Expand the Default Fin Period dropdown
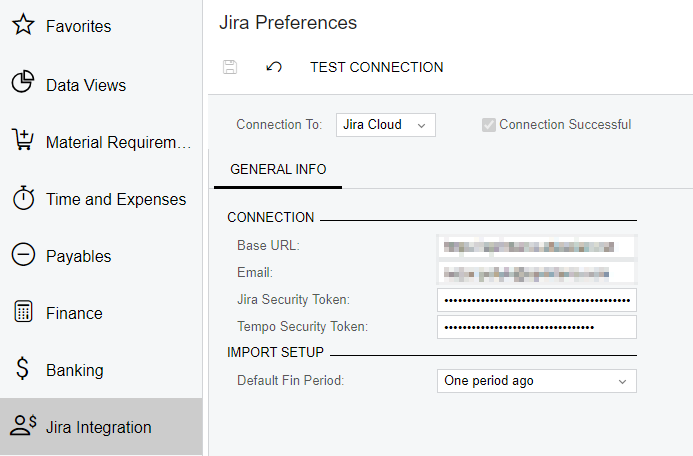The width and height of the screenshot is (693, 456). click(x=537, y=381)
